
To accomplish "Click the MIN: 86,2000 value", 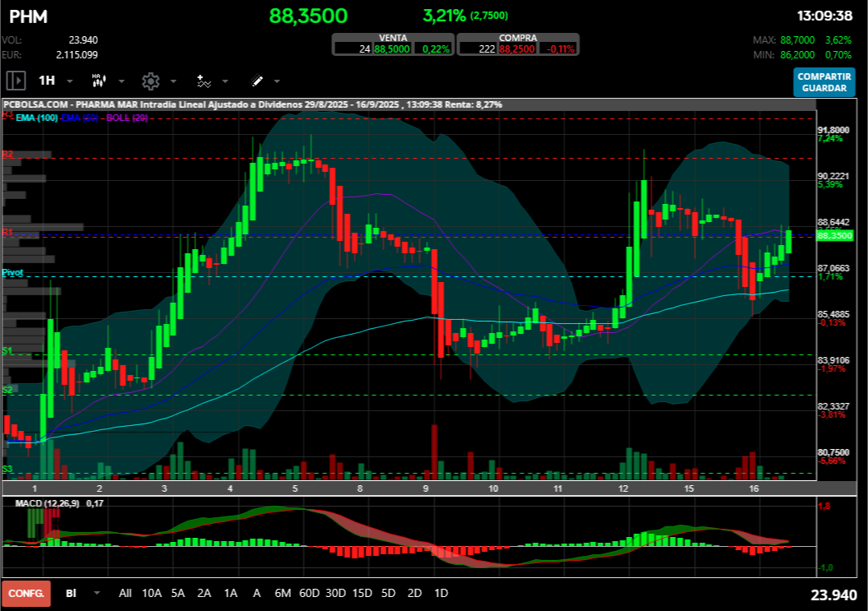I will [x=797, y=55].
